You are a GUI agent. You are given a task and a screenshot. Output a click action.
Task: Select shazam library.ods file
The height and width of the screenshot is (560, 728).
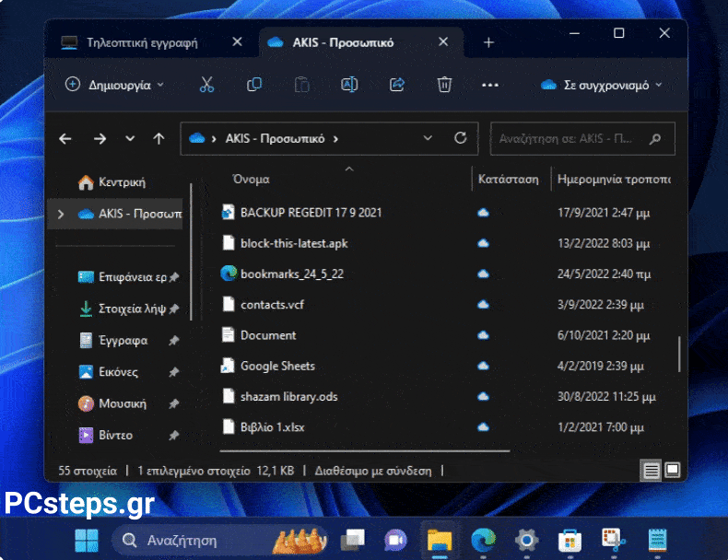[288, 396]
